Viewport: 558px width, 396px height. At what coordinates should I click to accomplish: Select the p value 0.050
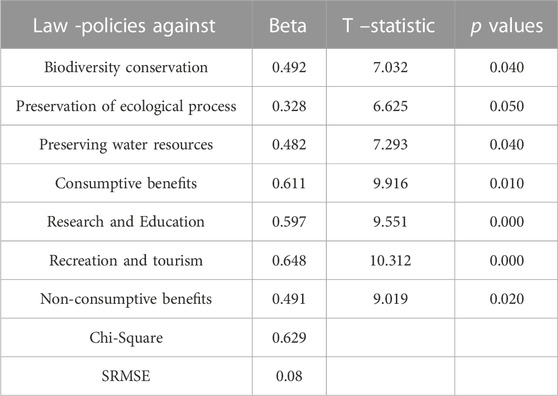tap(507, 106)
